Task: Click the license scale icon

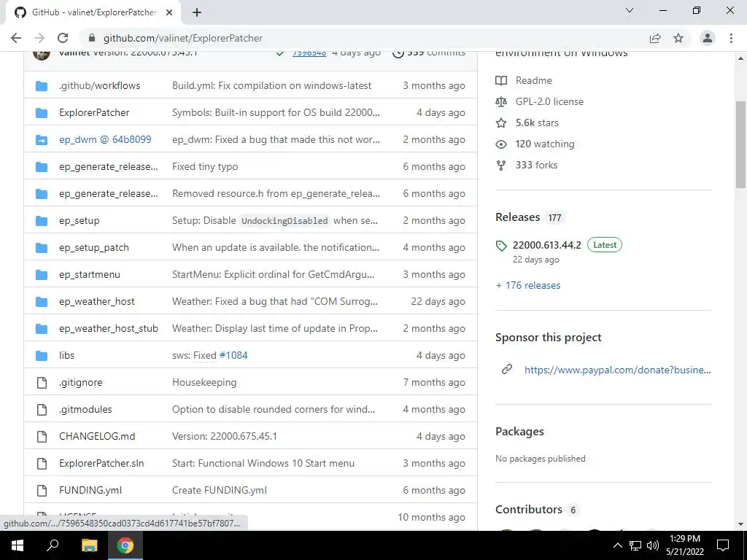Action: tap(501, 101)
